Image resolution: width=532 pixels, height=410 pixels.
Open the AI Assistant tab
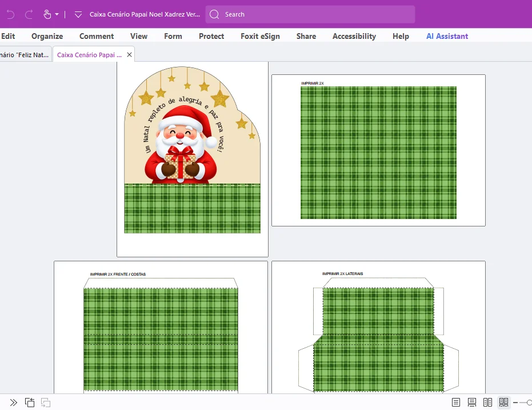tap(447, 37)
